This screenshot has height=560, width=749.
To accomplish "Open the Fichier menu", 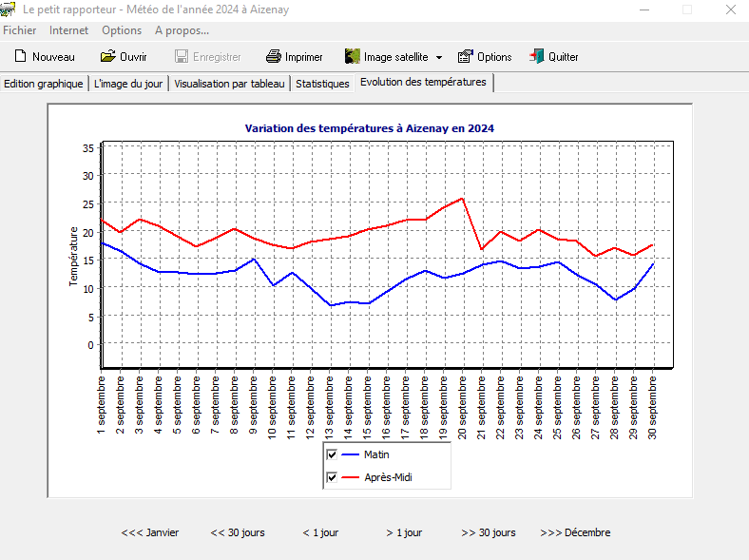I will 20,30.
